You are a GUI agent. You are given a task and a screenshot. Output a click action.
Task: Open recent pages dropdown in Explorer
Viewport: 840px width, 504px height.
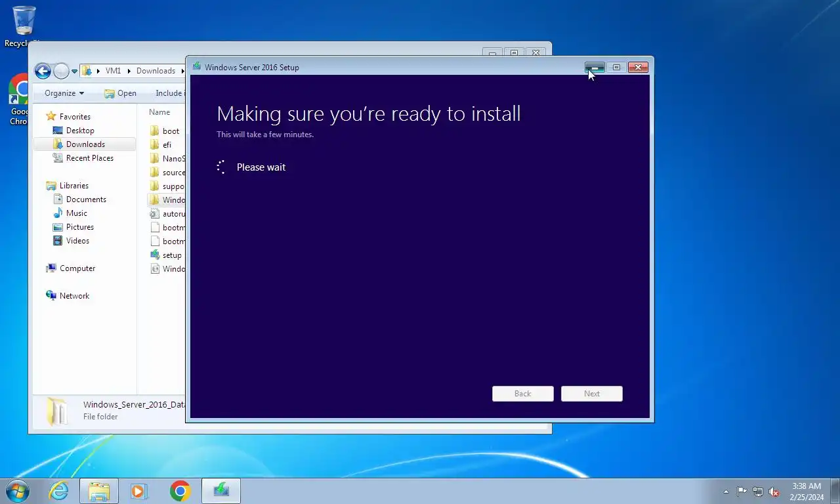coord(74,71)
